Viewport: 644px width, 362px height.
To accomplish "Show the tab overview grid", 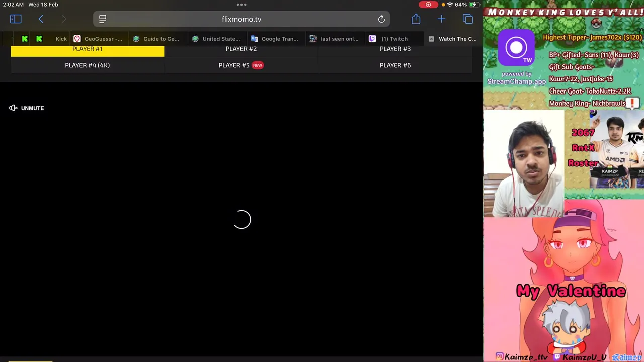I will 468,19.
